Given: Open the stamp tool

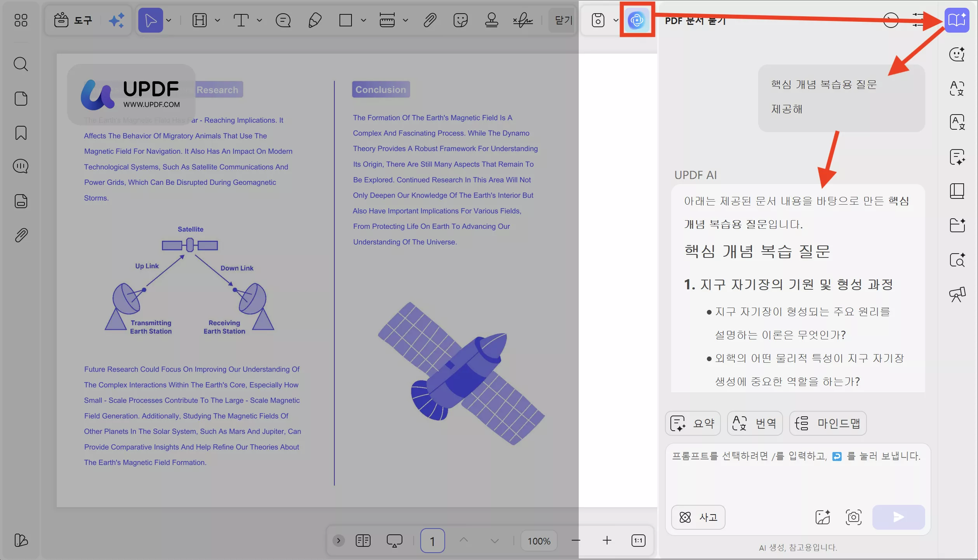Looking at the screenshot, I should pyautogui.click(x=491, y=20).
